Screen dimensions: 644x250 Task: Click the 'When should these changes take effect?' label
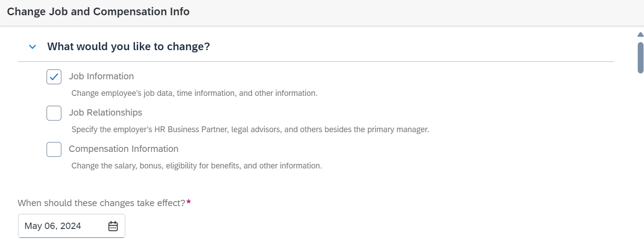(x=102, y=203)
